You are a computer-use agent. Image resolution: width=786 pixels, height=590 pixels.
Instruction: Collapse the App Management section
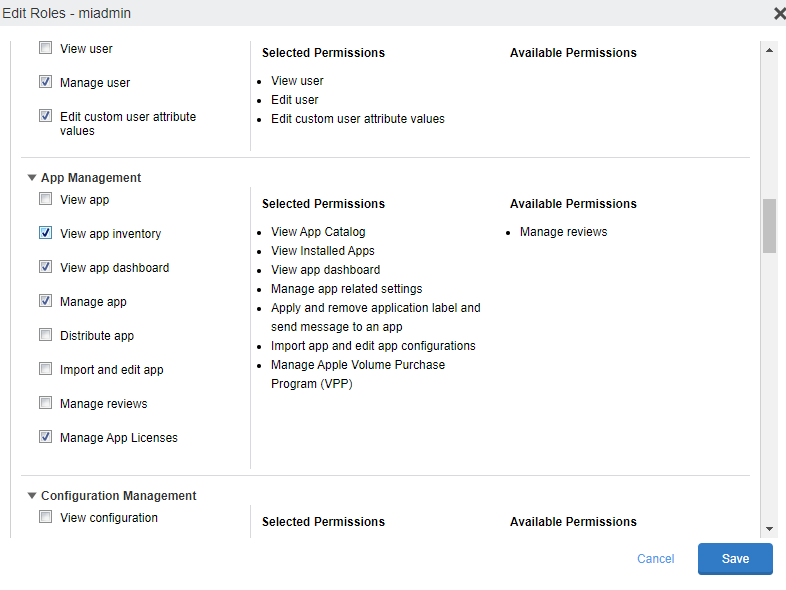click(x=32, y=178)
